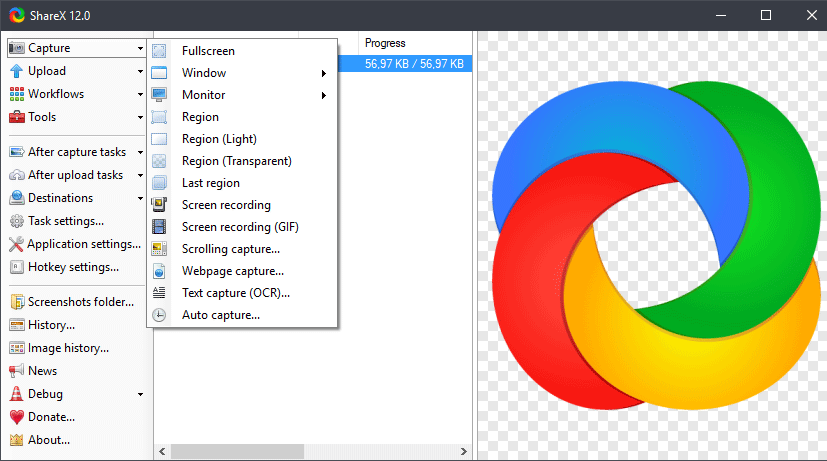Expand the After capture tasks arrow
This screenshot has height=461, width=827.
[140, 152]
